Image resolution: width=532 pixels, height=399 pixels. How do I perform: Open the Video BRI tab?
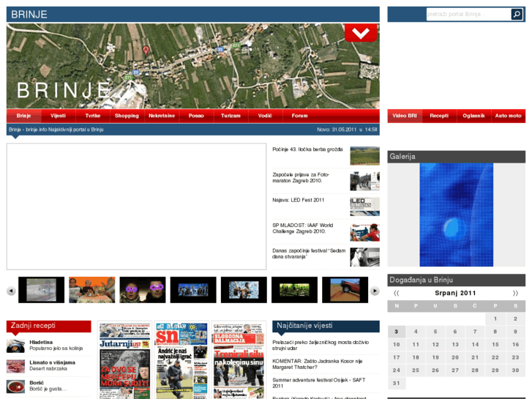(x=405, y=116)
